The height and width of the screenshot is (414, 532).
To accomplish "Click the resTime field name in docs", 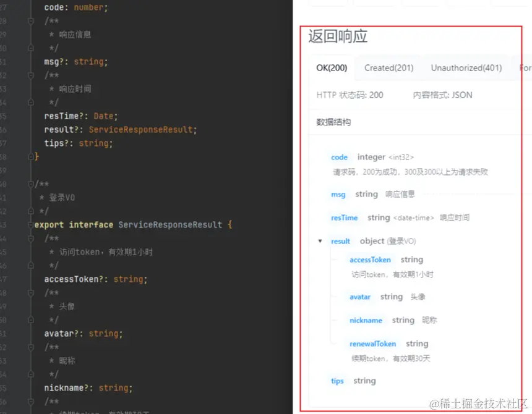I will coord(345,218).
